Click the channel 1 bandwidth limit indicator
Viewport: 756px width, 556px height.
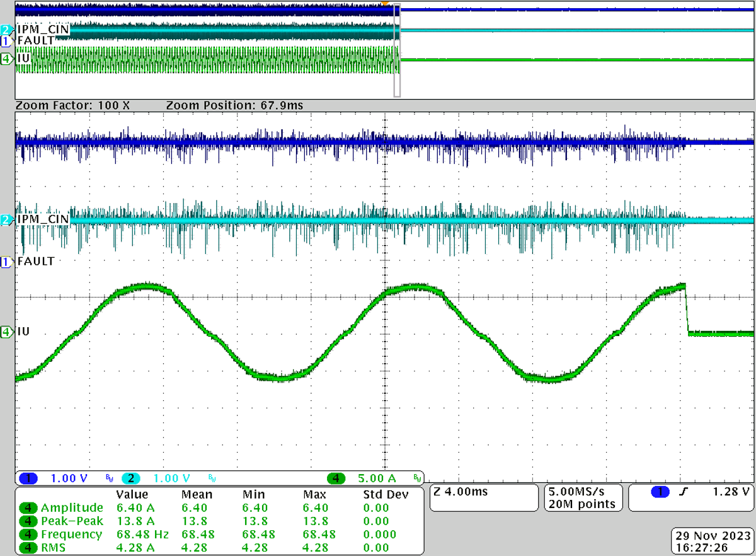pyautogui.click(x=108, y=478)
